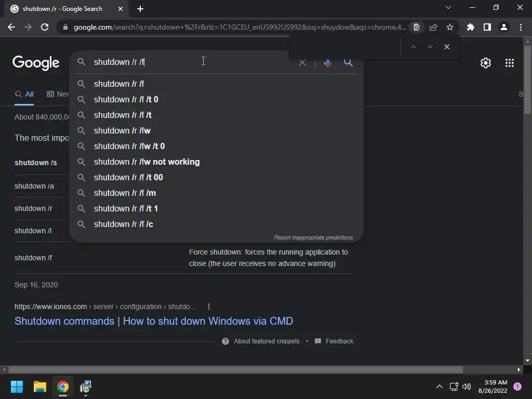Toggle the Chrome side panel
This screenshot has height=399, width=532.
tap(487, 27)
